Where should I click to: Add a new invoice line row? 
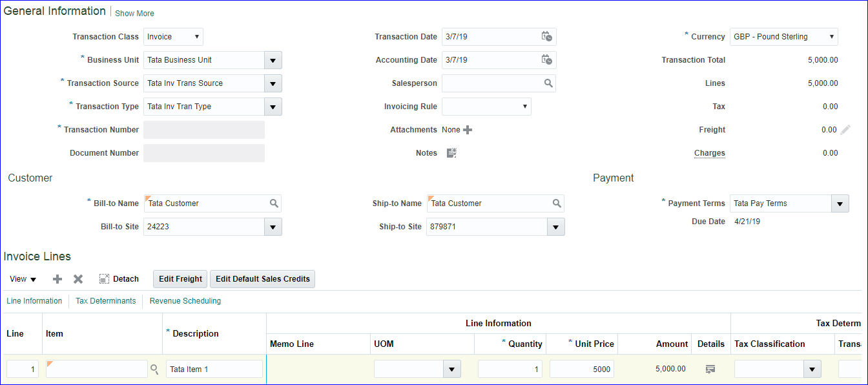[x=57, y=279]
